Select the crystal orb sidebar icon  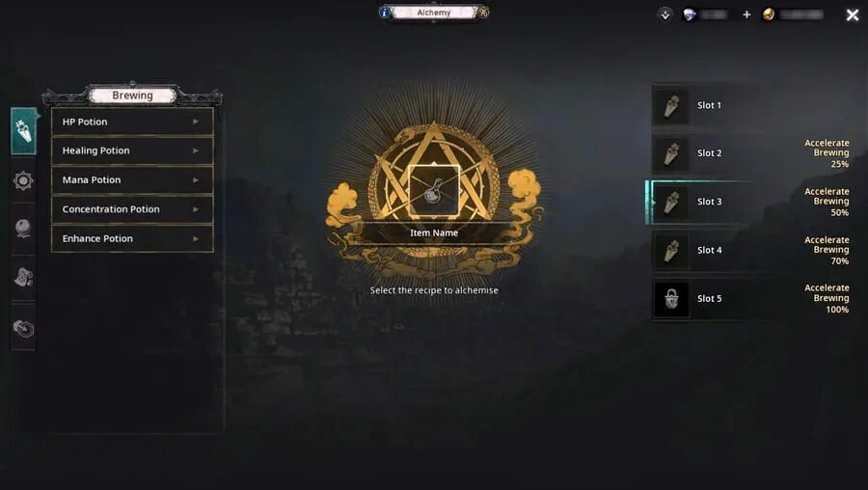click(23, 228)
